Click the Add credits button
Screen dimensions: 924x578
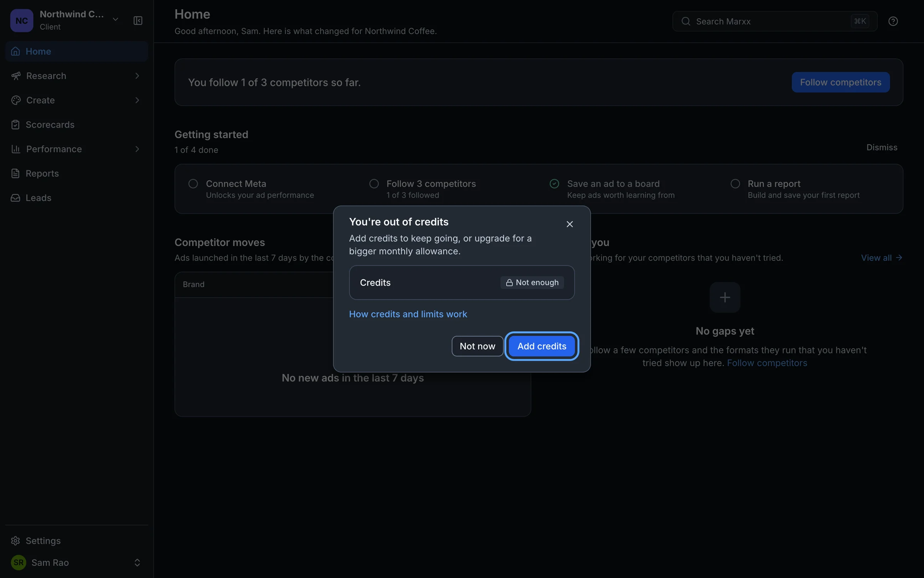pyautogui.click(x=542, y=346)
